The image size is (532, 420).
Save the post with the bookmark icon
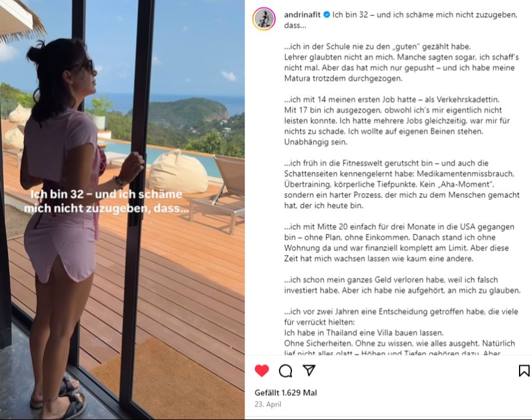click(524, 370)
